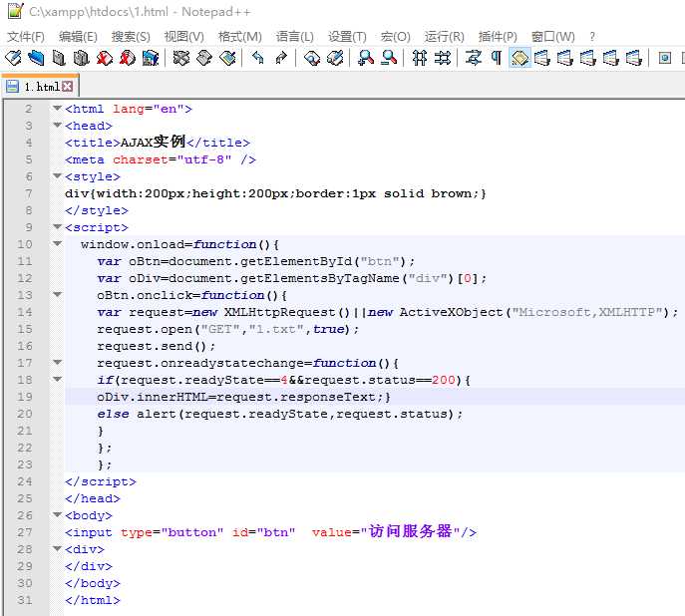
Task: Click the text "utf-8" in the meta tag
Action: point(204,159)
